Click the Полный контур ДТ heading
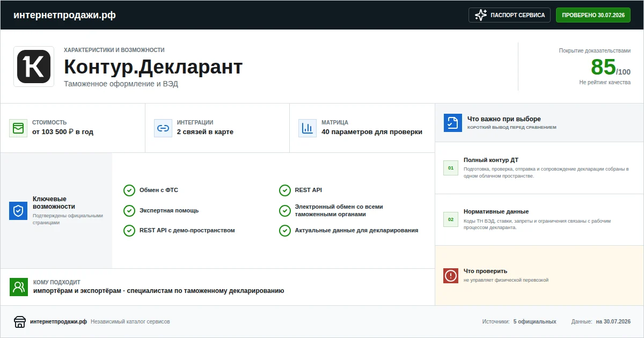The width and height of the screenshot is (644, 338). (491, 160)
